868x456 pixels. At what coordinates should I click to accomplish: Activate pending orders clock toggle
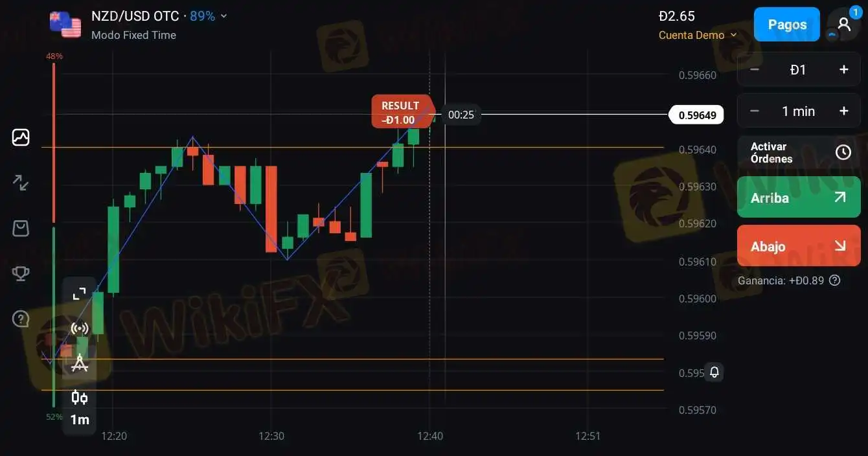coord(843,152)
